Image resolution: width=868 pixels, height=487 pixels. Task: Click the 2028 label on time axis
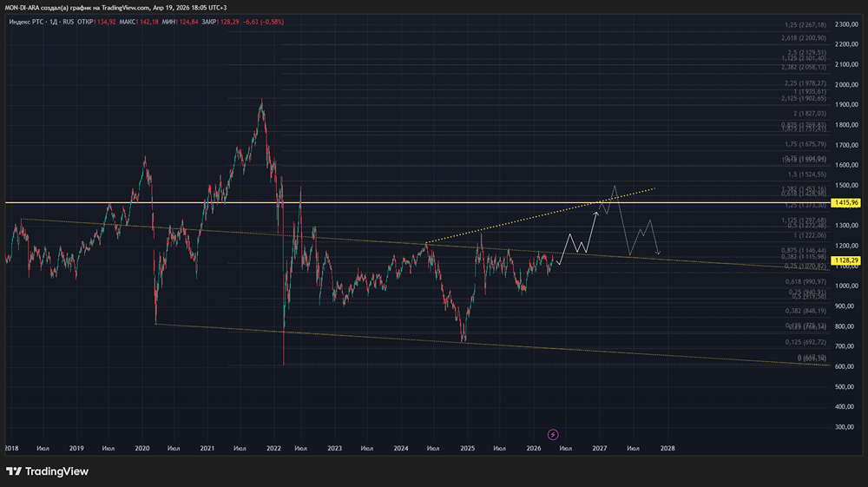667,449
